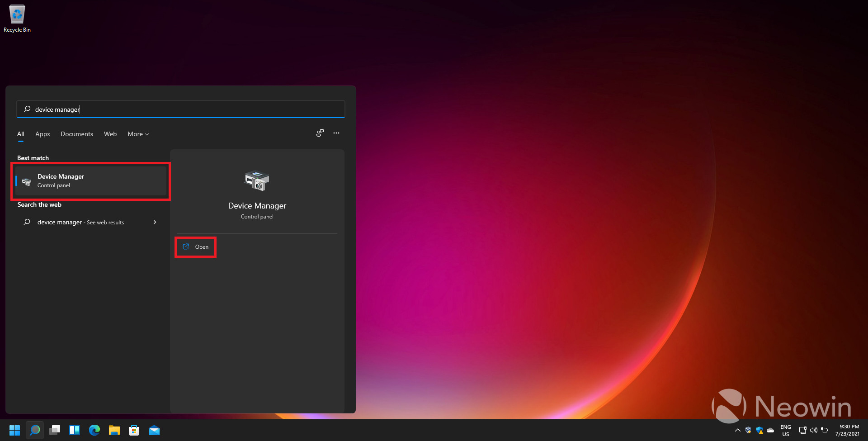Click the 'device manager - See web results' suggestion
Image resolution: width=868 pixels, height=441 pixels.
click(91, 222)
